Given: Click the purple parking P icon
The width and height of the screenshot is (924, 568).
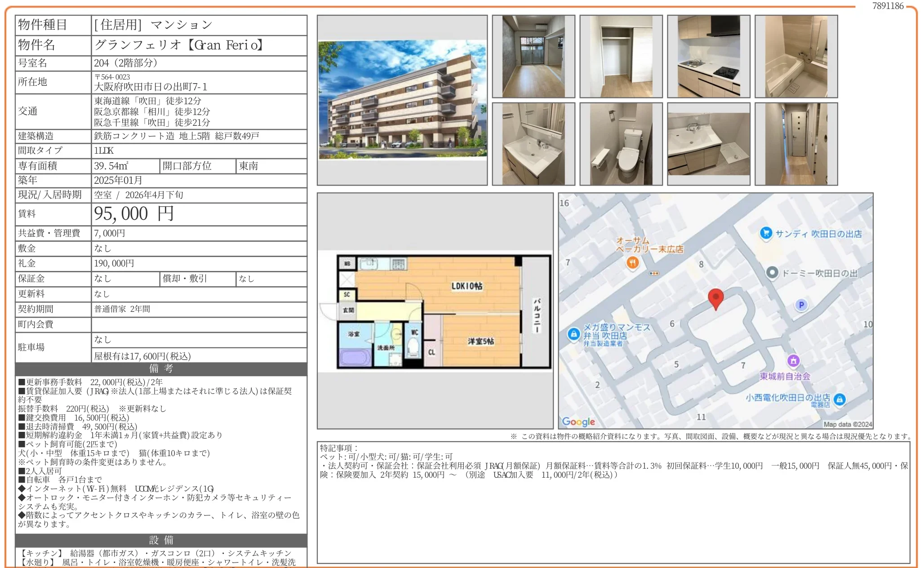Looking at the screenshot, I should coord(801,305).
